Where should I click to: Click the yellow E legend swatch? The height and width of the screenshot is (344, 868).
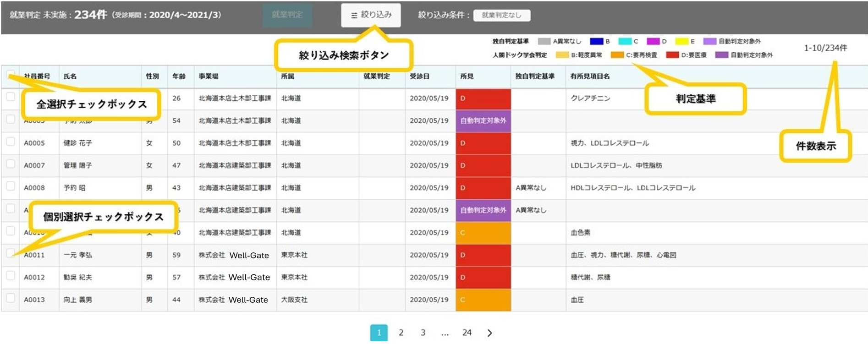(681, 41)
